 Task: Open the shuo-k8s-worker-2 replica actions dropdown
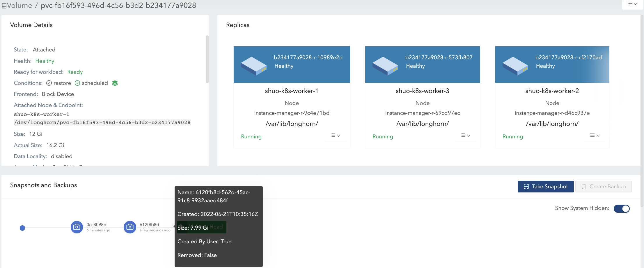[x=595, y=135]
